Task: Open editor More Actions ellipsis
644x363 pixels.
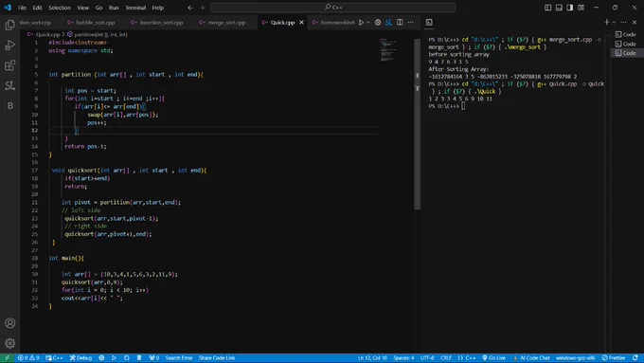Action: [x=411, y=22]
